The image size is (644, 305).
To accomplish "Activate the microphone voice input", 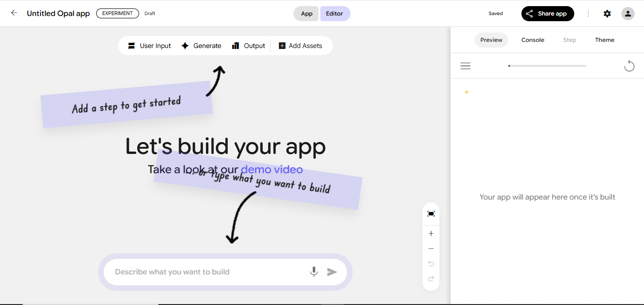I will [x=314, y=272].
